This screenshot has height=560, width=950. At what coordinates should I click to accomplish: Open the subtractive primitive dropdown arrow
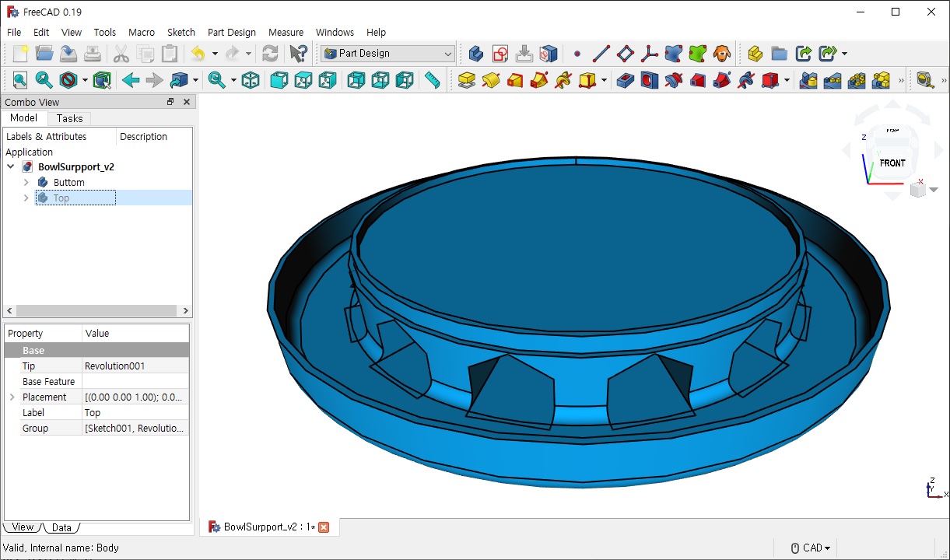(787, 80)
